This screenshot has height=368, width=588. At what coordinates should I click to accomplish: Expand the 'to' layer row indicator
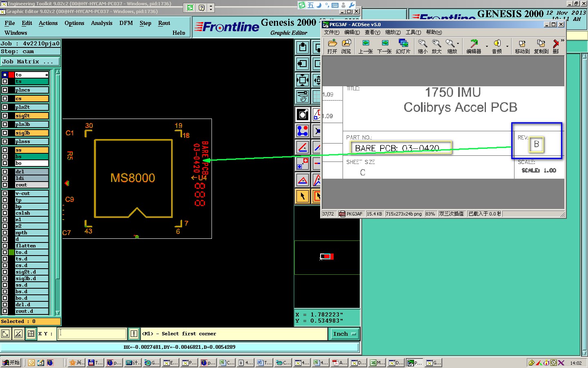47,75
